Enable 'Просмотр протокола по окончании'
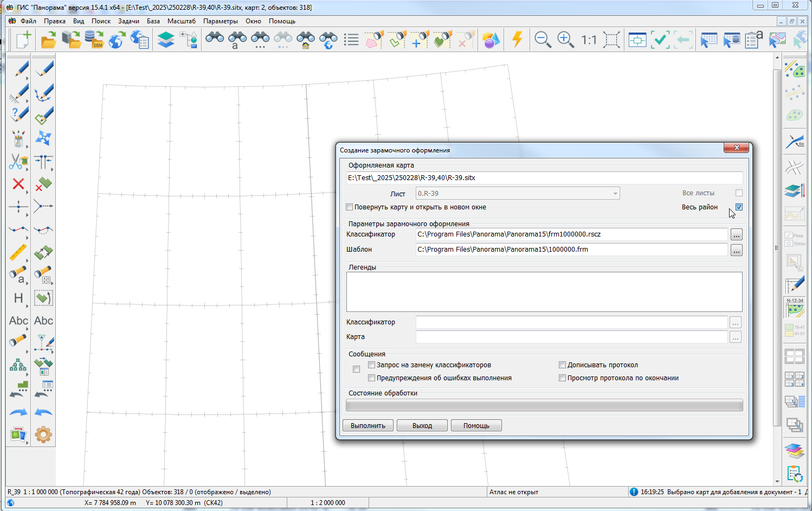The width and height of the screenshot is (812, 511). pos(563,378)
